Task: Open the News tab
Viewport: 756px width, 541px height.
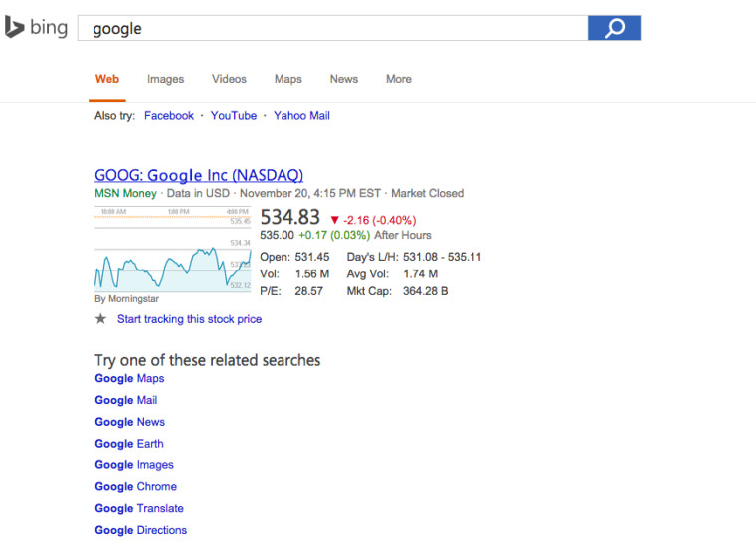Action: 344,79
